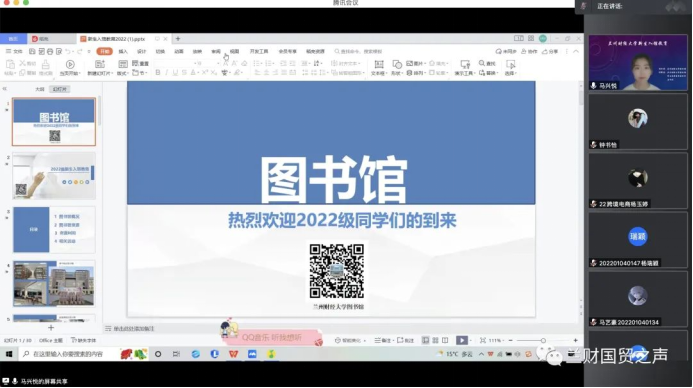This screenshot has height=388, width=693.
Task: Toggle bold formatting button
Action: 157,72
